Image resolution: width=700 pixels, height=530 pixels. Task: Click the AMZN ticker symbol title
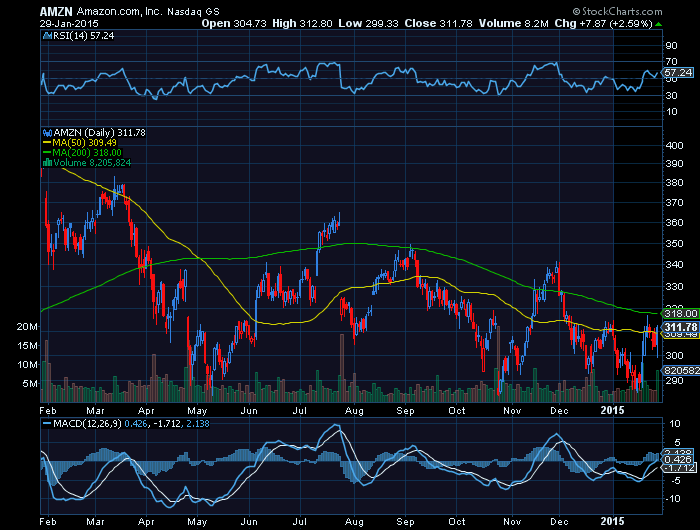tap(56, 12)
